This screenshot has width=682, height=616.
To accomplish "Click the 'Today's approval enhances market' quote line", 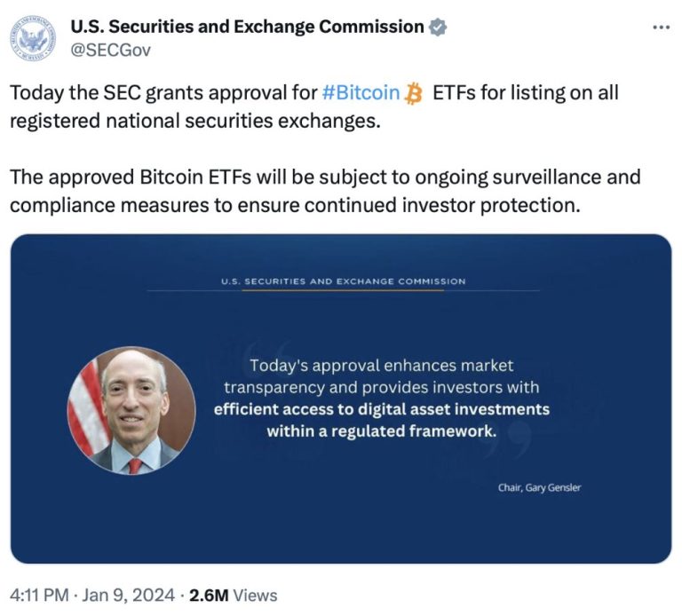I will [x=382, y=366].
